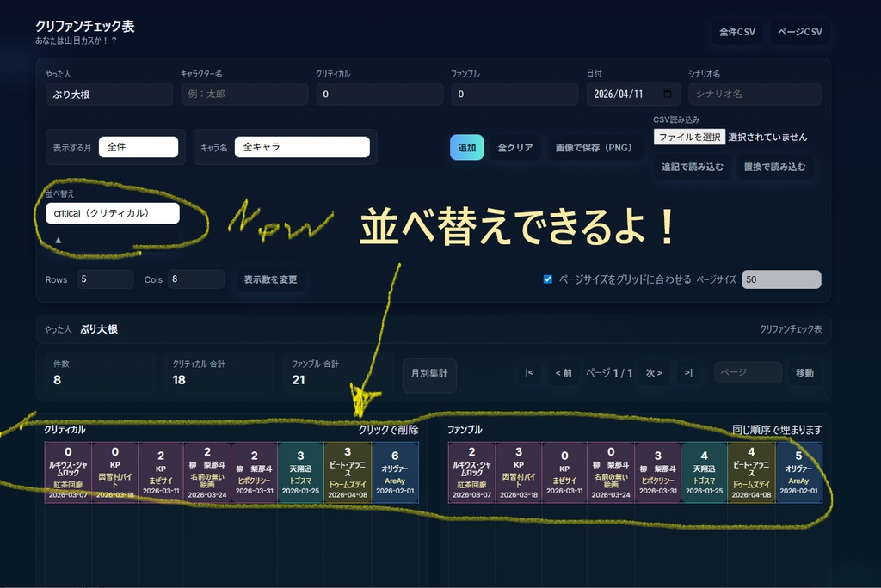The width and height of the screenshot is (881, 588).
Task: Click ファイルを選択 file chooser button
Action: point(689,137)
